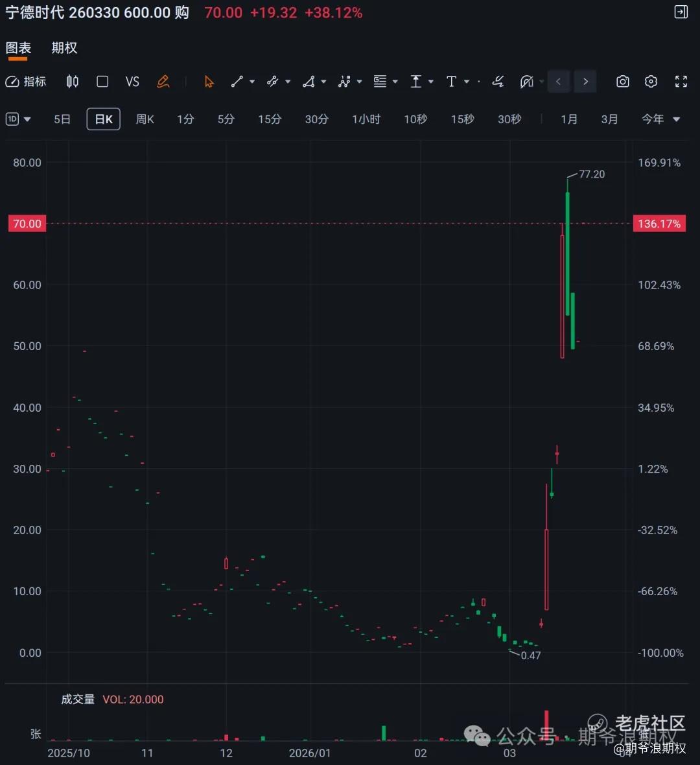Screen dimensions: 700x765
Task: Select the candlestick chart type icon
Action: tap(72, 82)
